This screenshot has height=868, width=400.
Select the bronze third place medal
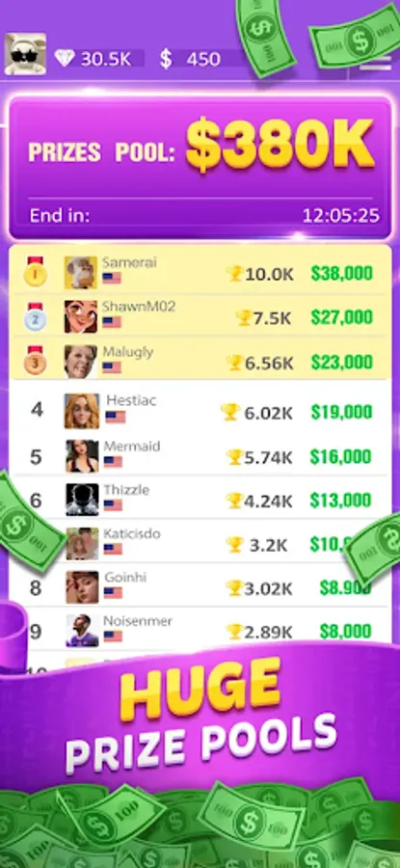(x=36, y=362)
